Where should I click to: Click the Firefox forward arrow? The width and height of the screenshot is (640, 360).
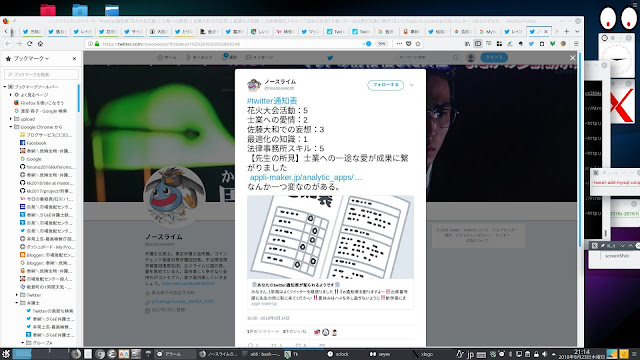19,44
